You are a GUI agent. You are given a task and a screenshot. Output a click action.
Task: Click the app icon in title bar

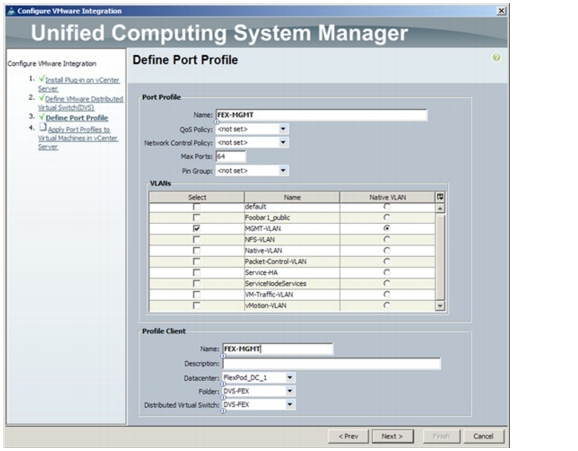(11, 11)
